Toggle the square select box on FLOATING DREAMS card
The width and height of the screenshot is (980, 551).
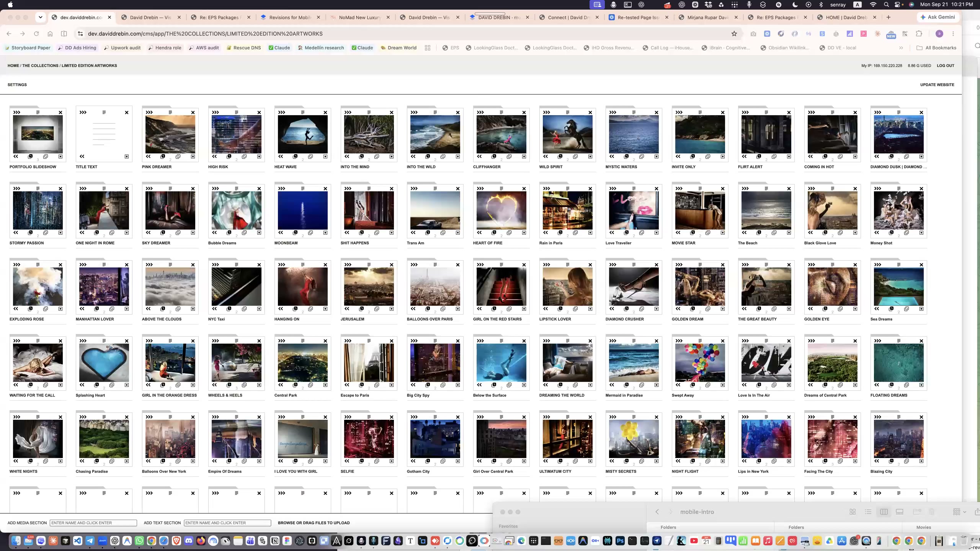(921, 385)
